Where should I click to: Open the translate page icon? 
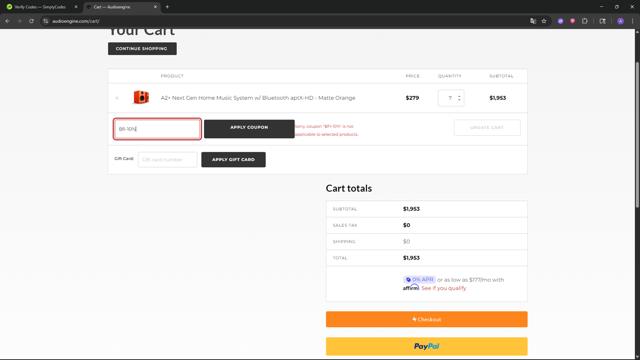point(533,21)
